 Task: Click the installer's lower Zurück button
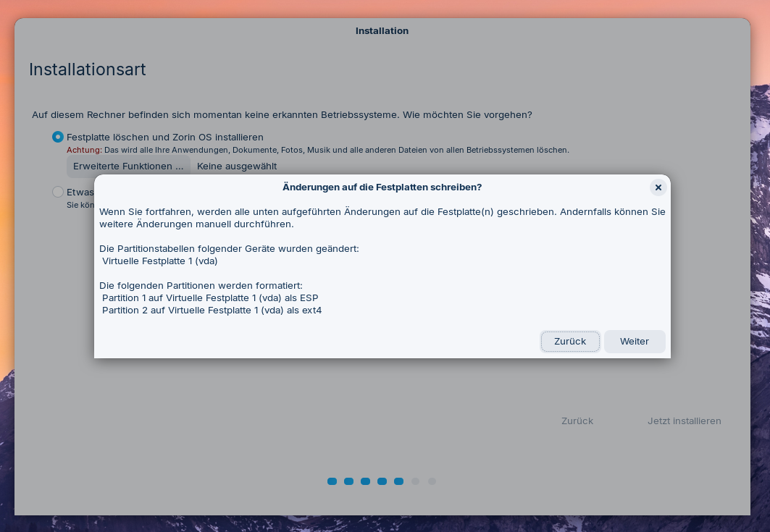[x=577, y=421]
